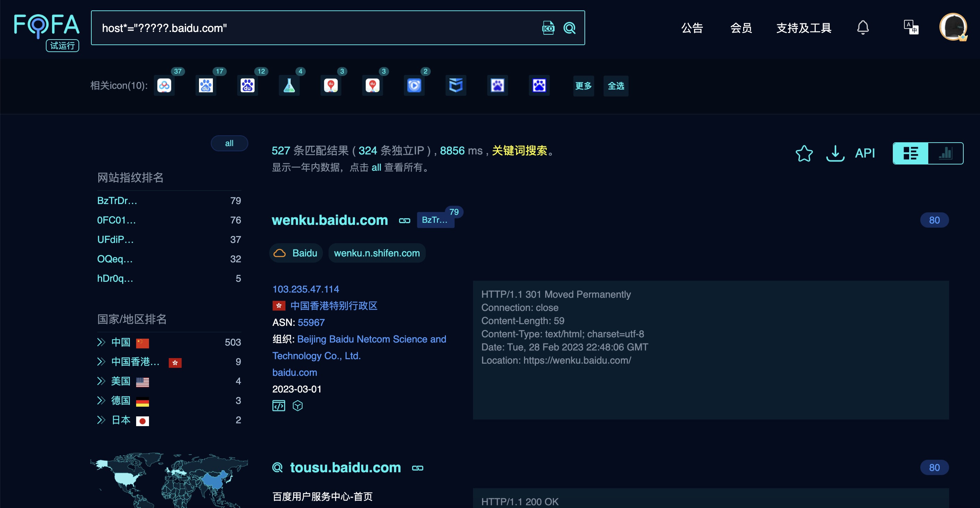Select the blue paw print icon
The image size is (980, 508).
pos(539,86)
